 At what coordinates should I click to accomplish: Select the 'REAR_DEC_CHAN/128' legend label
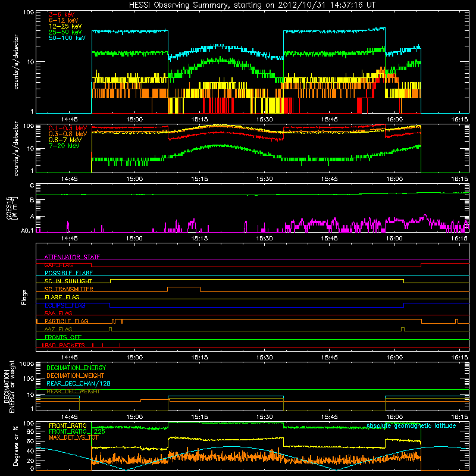[79, 383]
